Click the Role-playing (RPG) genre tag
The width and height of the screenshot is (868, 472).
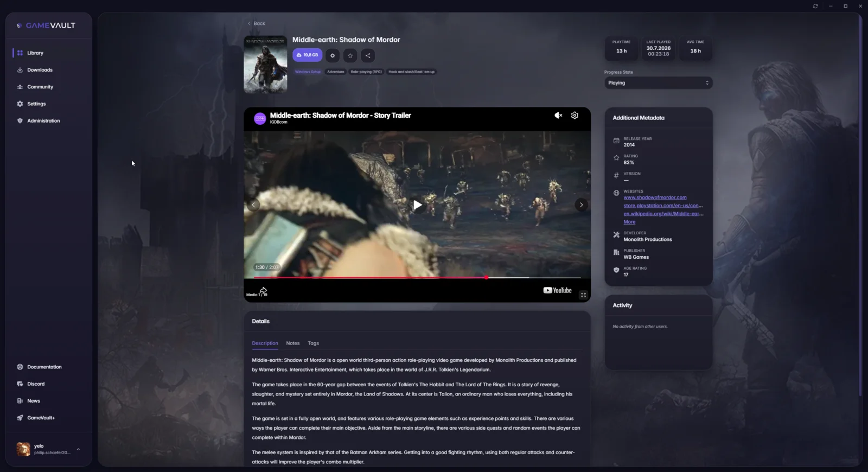tap(366, 72)
